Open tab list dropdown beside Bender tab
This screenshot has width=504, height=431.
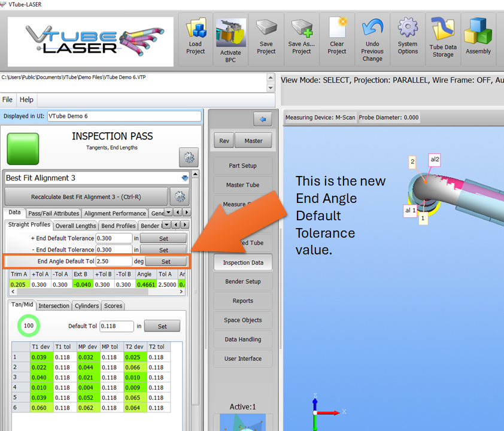tap(166, 224)
